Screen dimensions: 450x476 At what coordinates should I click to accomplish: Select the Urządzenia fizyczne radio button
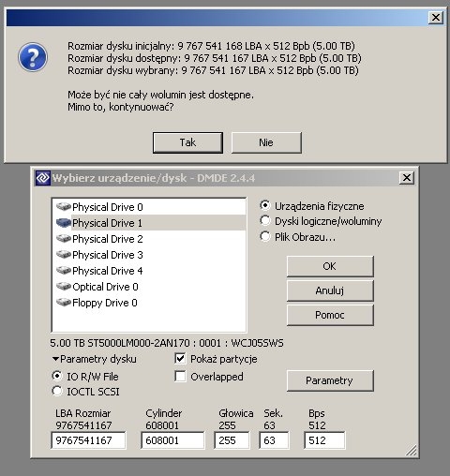tap(265, 205)
